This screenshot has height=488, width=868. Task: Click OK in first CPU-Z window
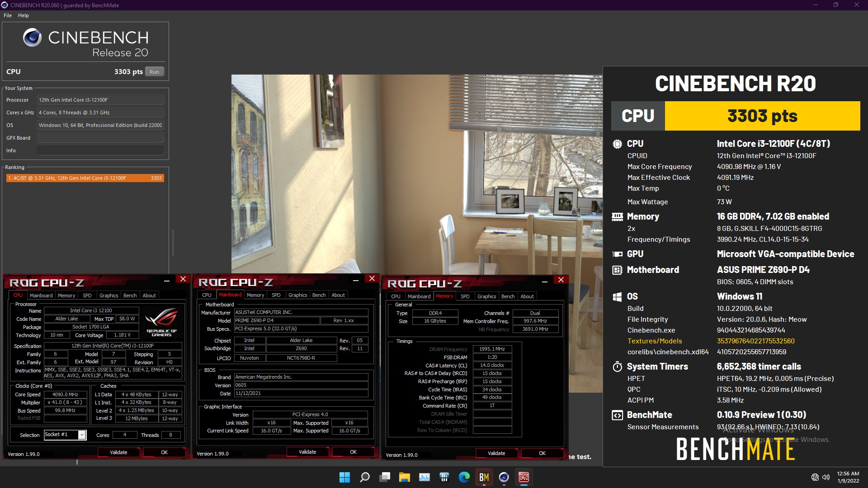(164, 452)
